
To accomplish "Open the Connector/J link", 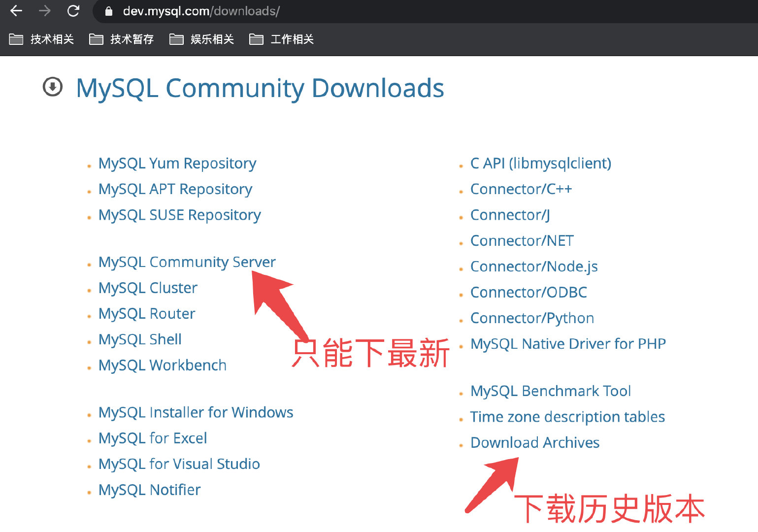I will [x=510, y=215].
